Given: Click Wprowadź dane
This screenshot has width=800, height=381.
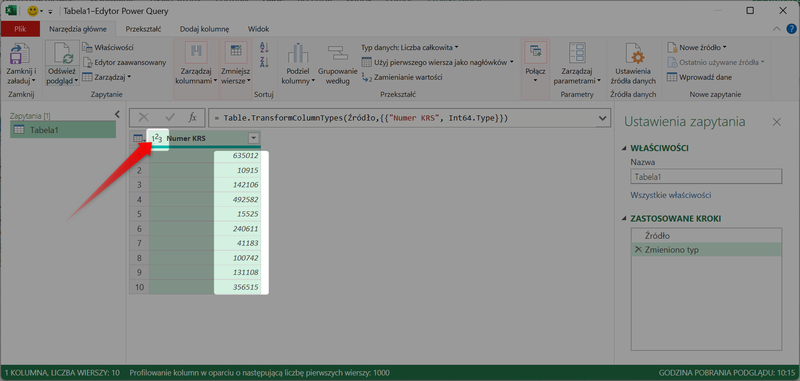Looking at the screenshot, I should tap(699, 77).
